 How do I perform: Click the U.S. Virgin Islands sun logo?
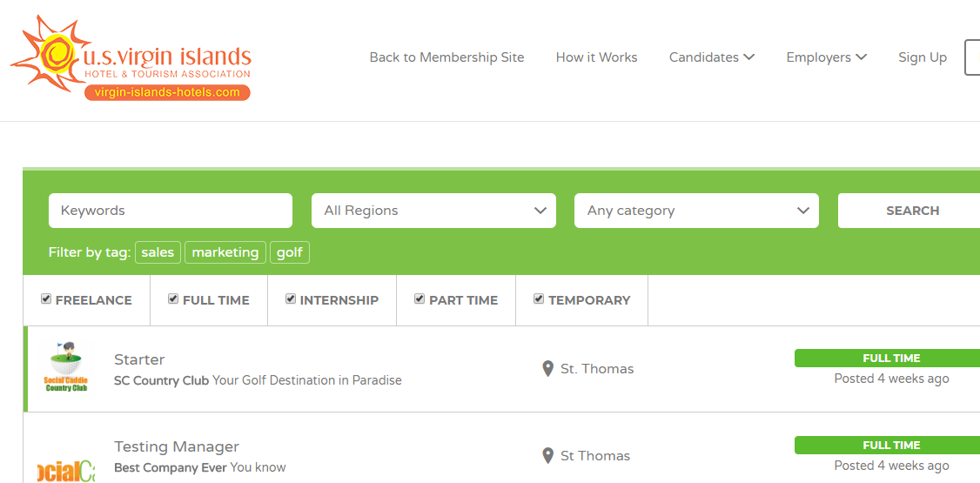131,58
